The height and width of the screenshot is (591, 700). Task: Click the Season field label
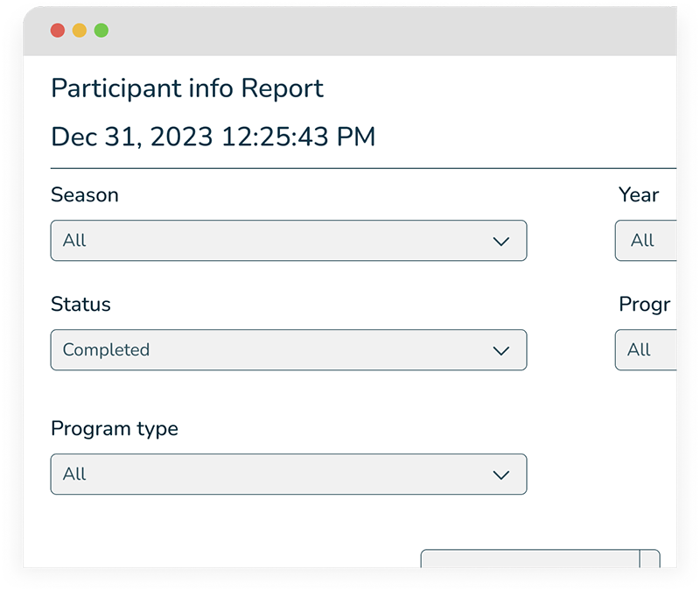pyautogui.click(x=85, y=194)
